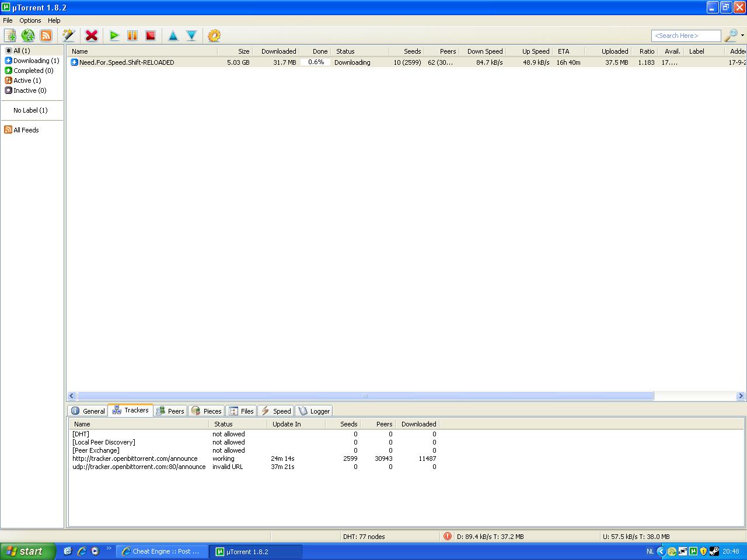Sort trackers by Update In column
The width and height of the screenshot is (747, 560).
coord(296,424)
